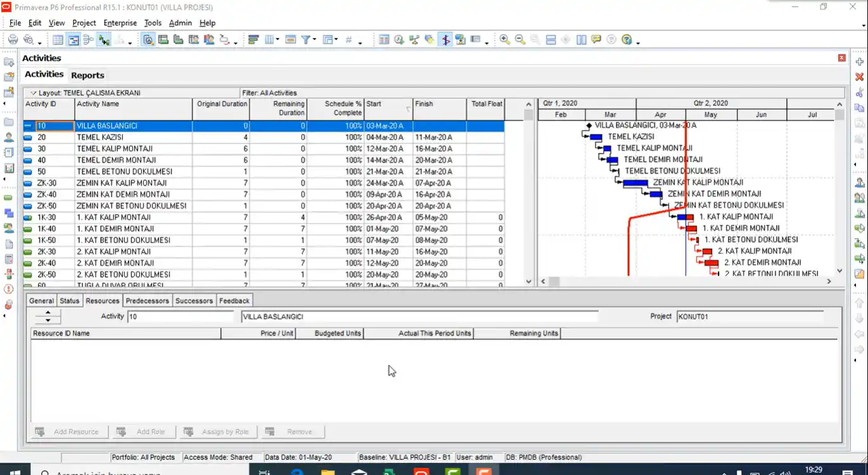Open Trace Logic bottom layout icon
Screen dimensions: 868x475
(x=224, y=40)
